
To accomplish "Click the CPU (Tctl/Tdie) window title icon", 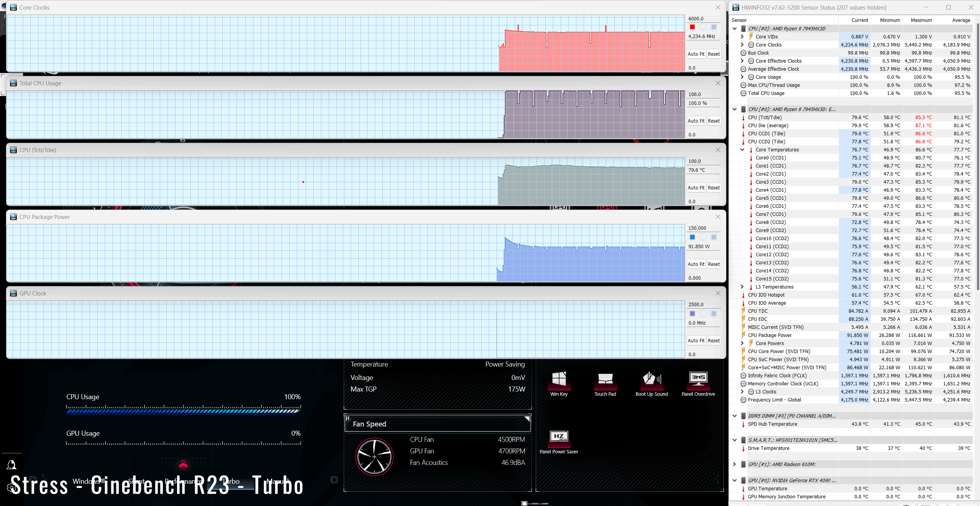I will tap(13, 150).
